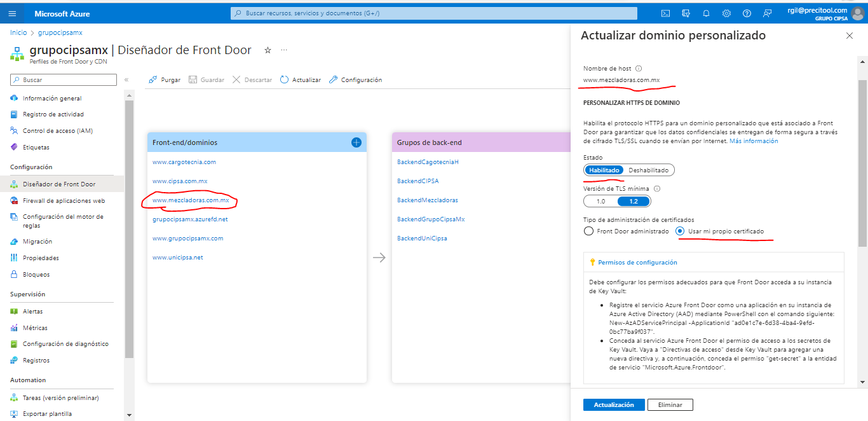
Task: Open Configuración de diagnóstico
Action: 65,344
